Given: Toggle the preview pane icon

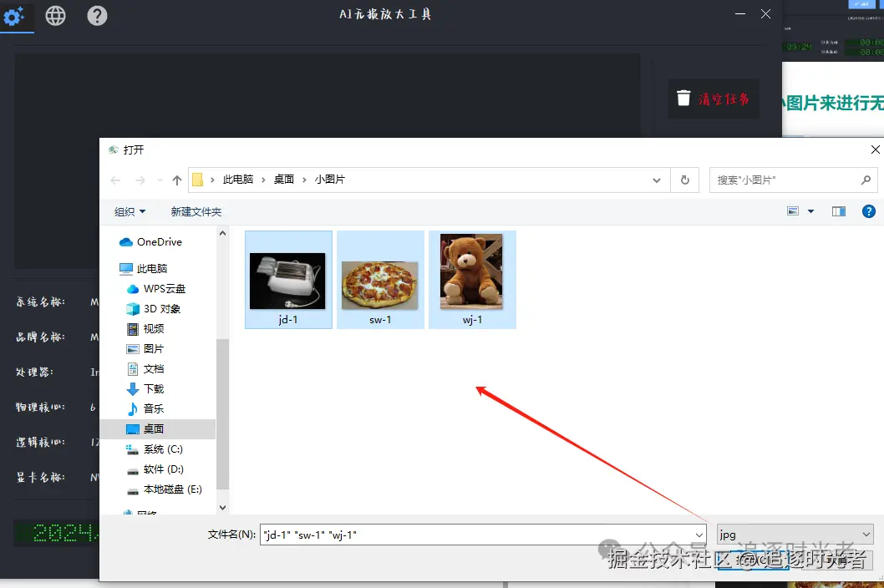Looking at the screenshot, I should tap(838, 211).
